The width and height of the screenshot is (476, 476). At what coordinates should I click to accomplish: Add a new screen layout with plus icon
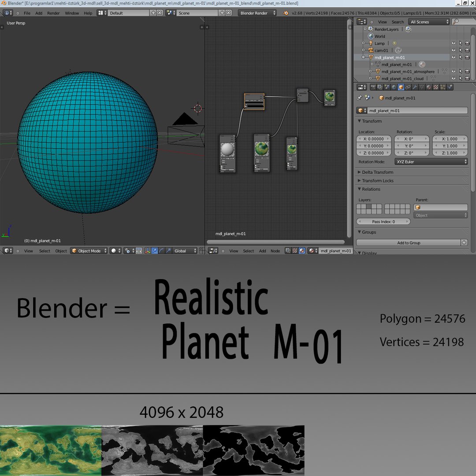tap(153, 13)
